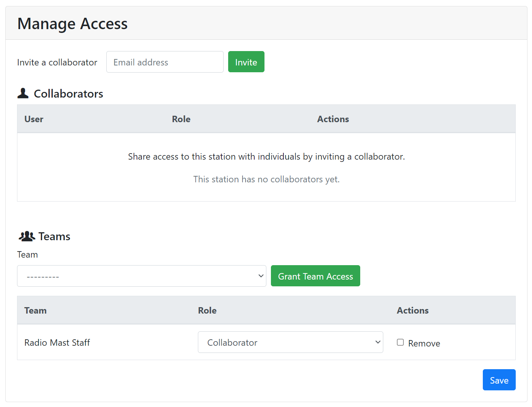Click the 'Remove' checkbox label text
Image resolution: width=532 pixels, height=407 pixels.
point(424,343)
